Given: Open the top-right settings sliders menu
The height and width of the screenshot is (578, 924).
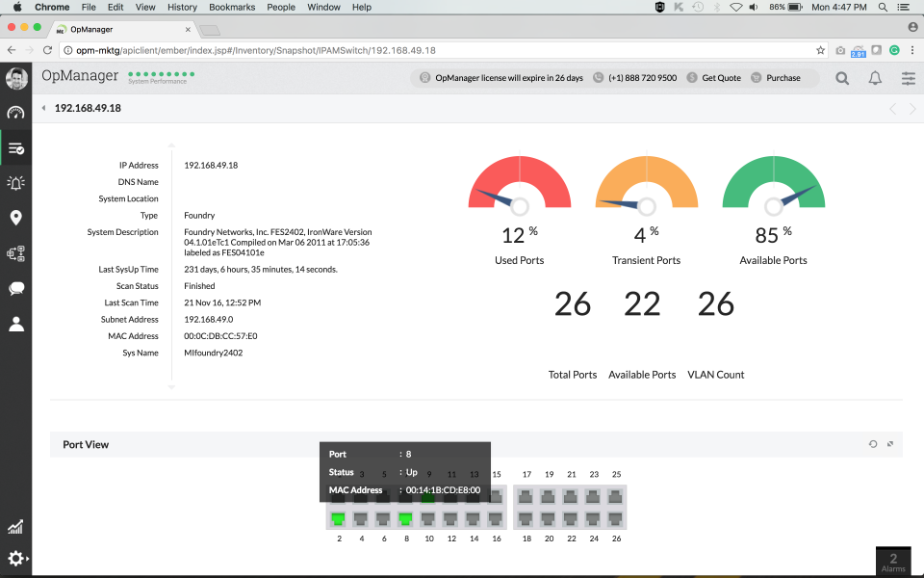Looking at the screenshot, I should [908, 78].
